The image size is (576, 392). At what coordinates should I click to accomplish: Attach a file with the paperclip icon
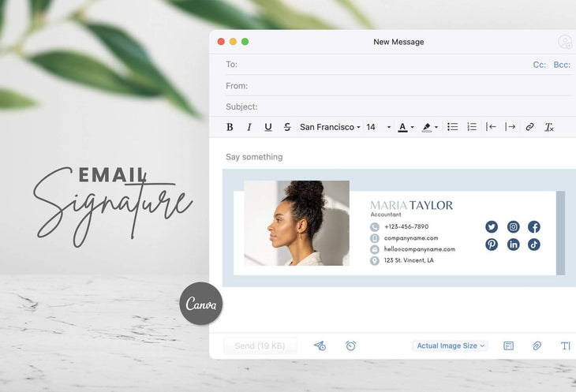coord(537,345)
